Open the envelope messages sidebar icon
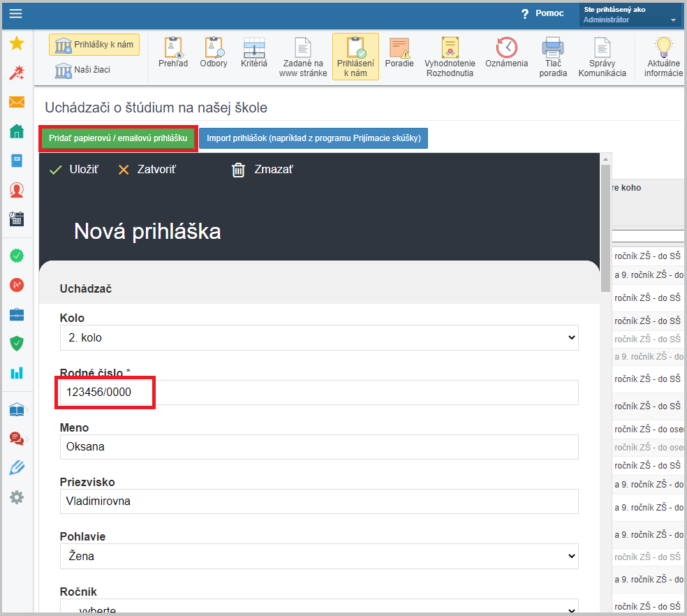687x616 pixels. click(x=17, y=102)
